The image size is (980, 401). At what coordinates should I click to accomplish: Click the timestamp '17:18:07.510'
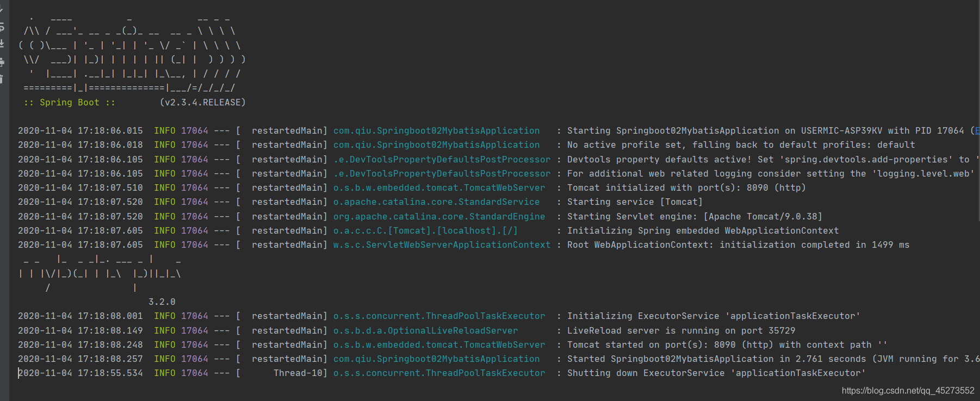click(x=110, y=187)
